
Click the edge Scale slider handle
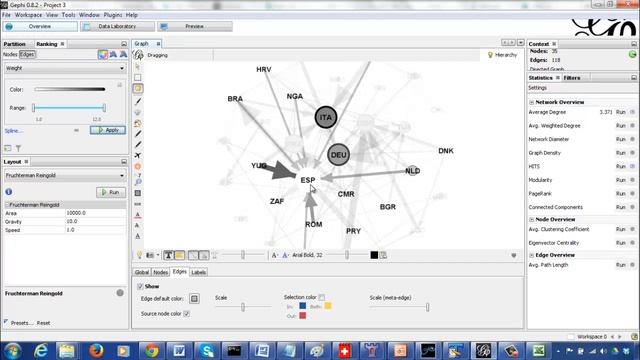pos(243,307)
